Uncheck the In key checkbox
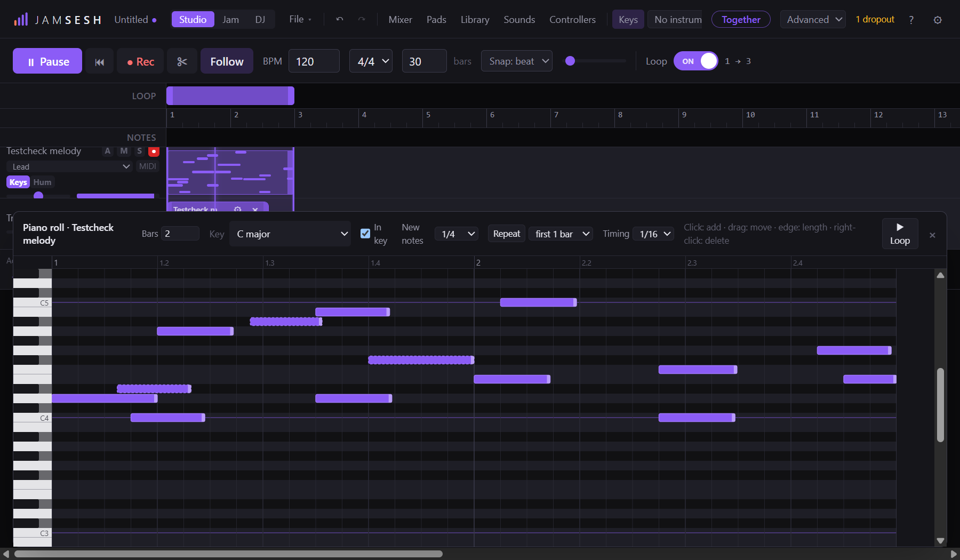This screenshot has height=560, width=960. 365,234
